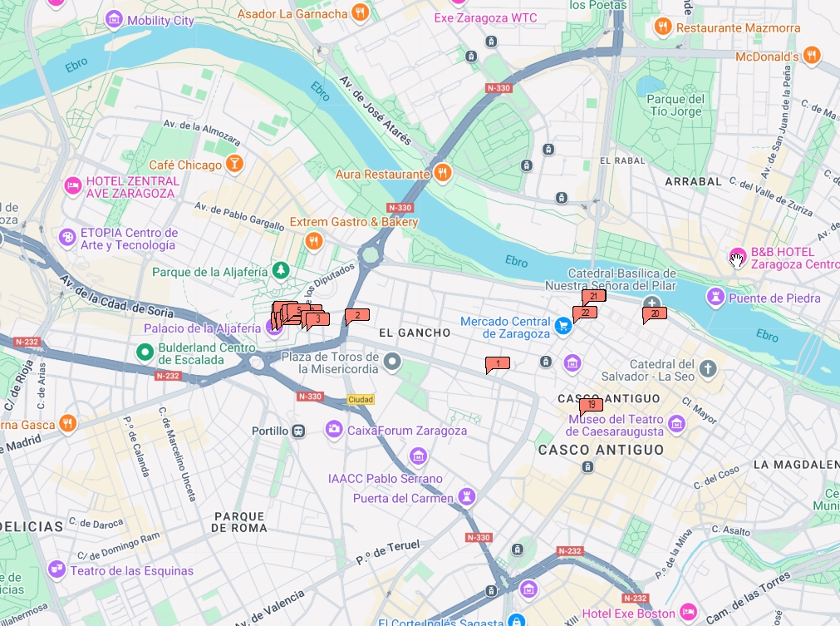
Task: Click red callout marker number 19
Action: click(x=591, y=405)
